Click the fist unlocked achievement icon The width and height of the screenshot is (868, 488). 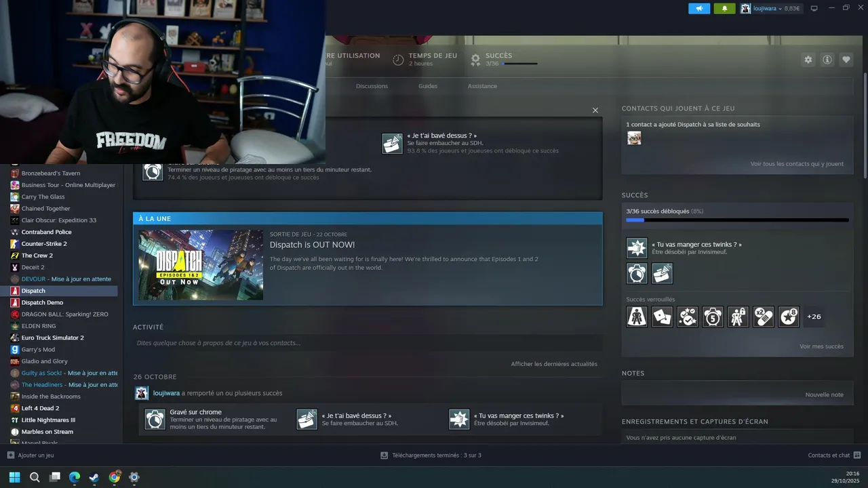637,248
